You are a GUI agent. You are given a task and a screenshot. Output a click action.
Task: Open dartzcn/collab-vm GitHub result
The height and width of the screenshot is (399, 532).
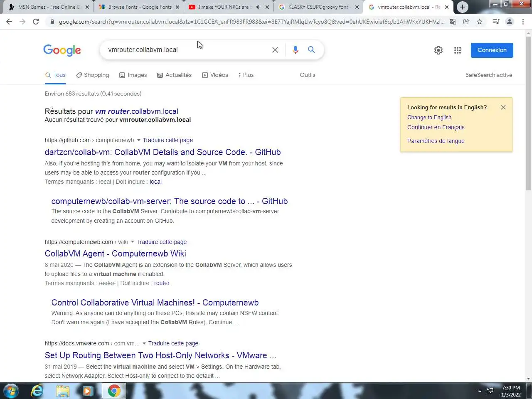click(x=163, y=152)
